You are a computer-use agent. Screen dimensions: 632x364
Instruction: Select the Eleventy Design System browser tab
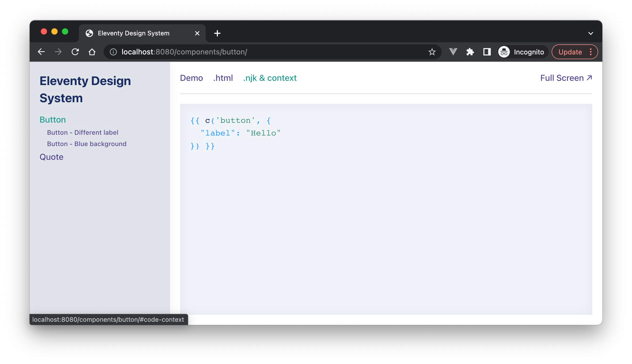142,33
